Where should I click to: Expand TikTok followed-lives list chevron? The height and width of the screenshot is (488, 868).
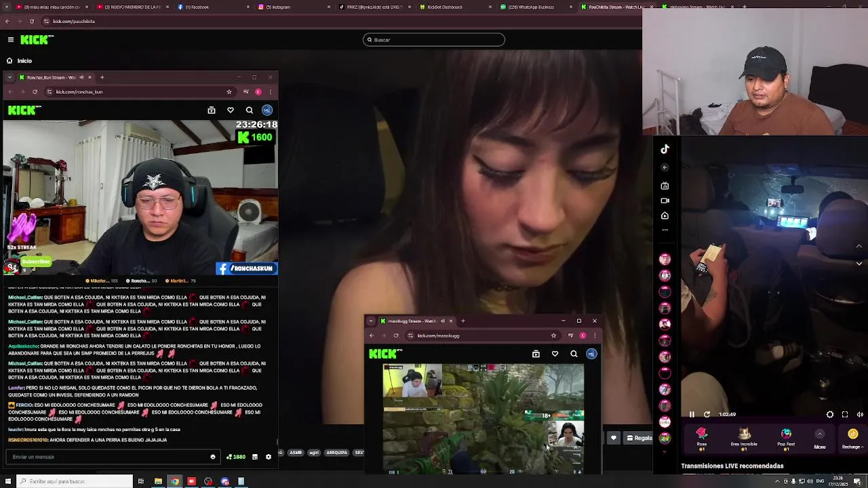point(665,451)
